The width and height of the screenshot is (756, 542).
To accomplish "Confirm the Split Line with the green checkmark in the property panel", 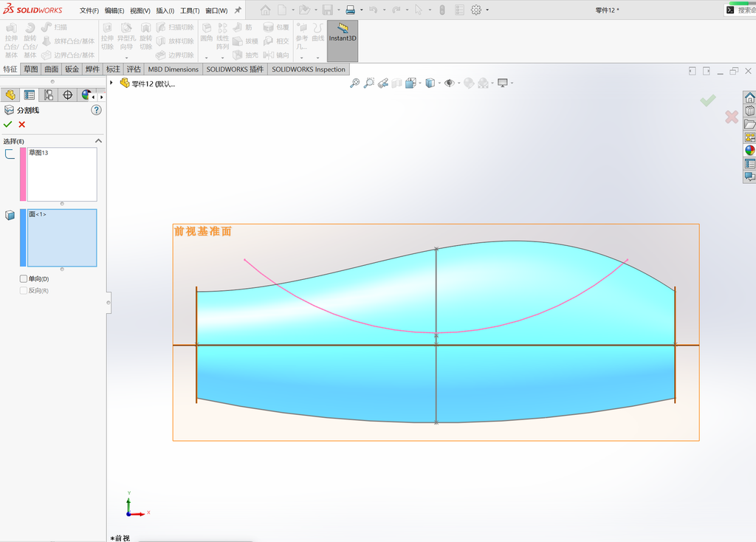I will pos(7,124).
